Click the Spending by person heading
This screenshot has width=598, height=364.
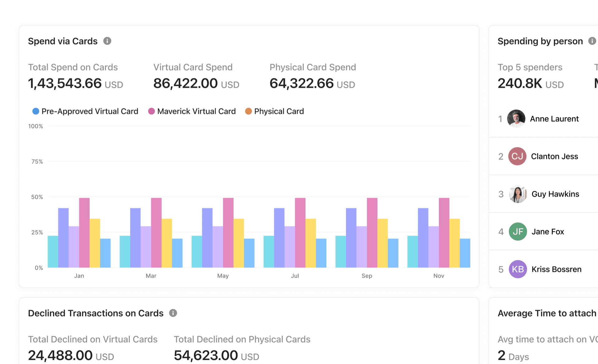coord(540,41)
